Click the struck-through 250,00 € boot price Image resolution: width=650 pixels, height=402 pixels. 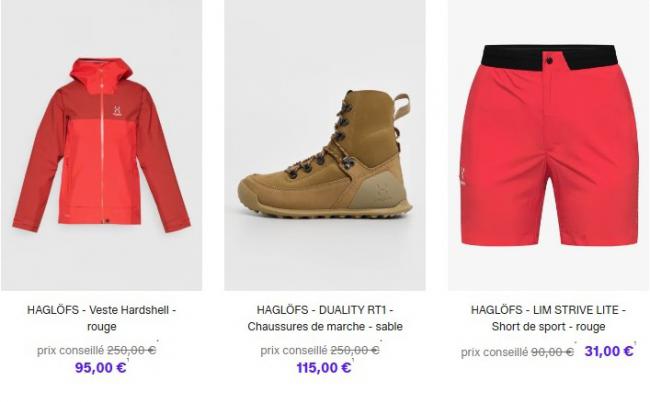[355, 351]
